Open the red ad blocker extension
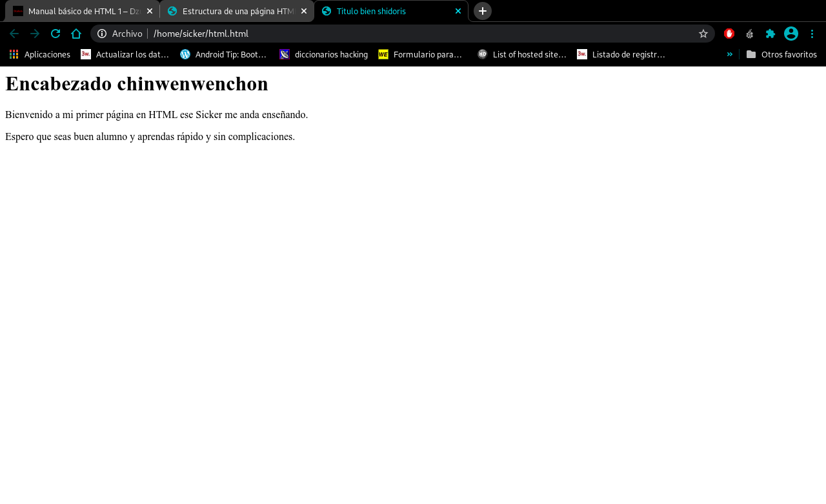The width and height of the screenshot is (826, 504). pos(729,34)
